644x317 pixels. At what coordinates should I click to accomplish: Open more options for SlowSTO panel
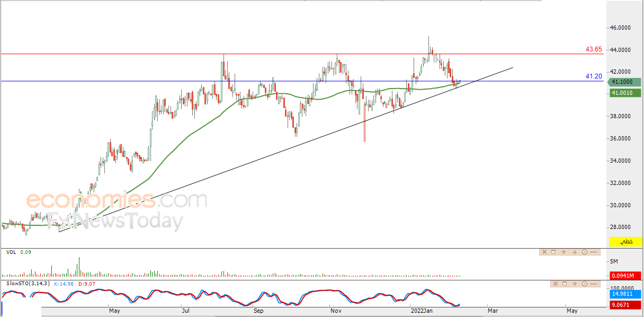[594, 284]
